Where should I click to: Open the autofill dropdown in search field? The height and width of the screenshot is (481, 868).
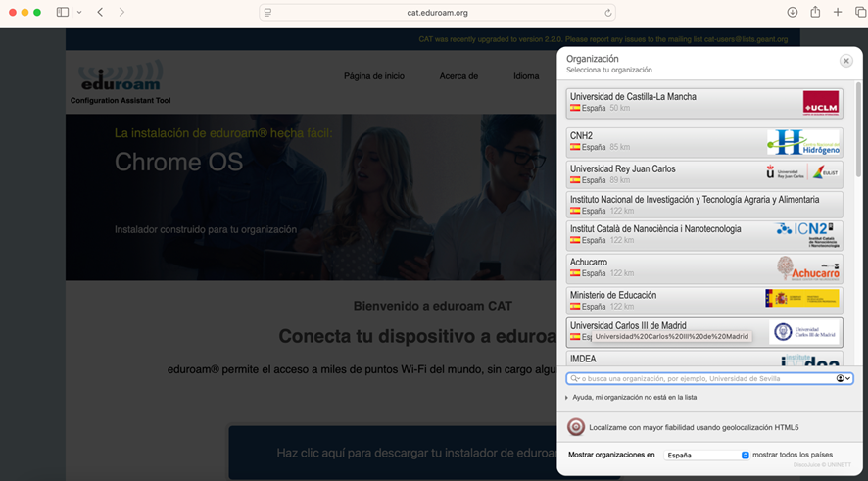[843, 378]
